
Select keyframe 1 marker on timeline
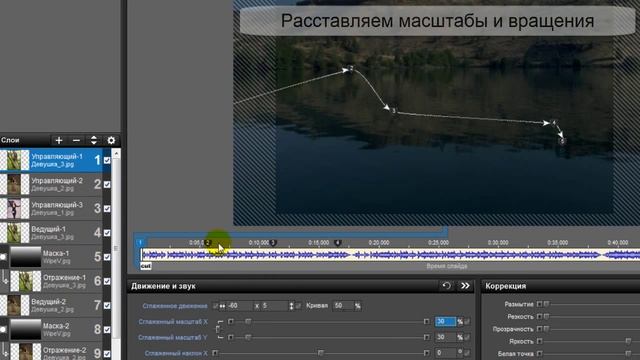pos(140,242)
